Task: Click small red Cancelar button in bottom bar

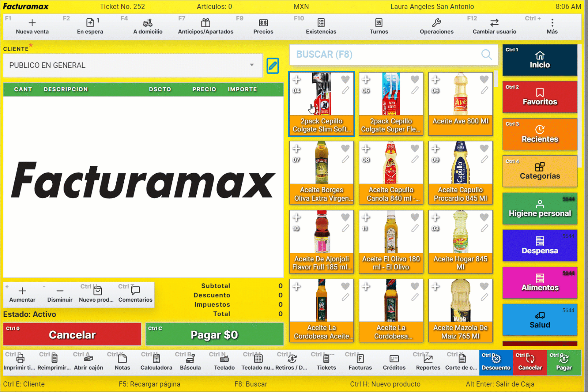Action: point(530,363)
